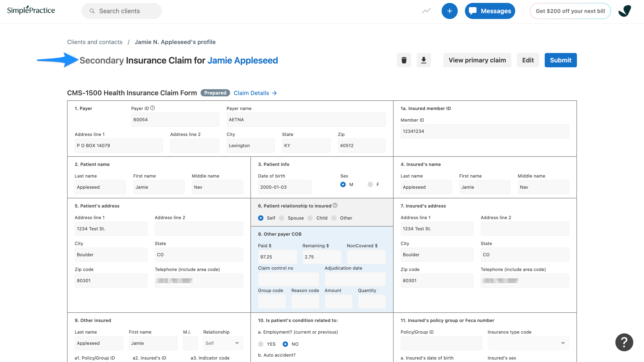Select sex F radio button

(x=370, y=184)
